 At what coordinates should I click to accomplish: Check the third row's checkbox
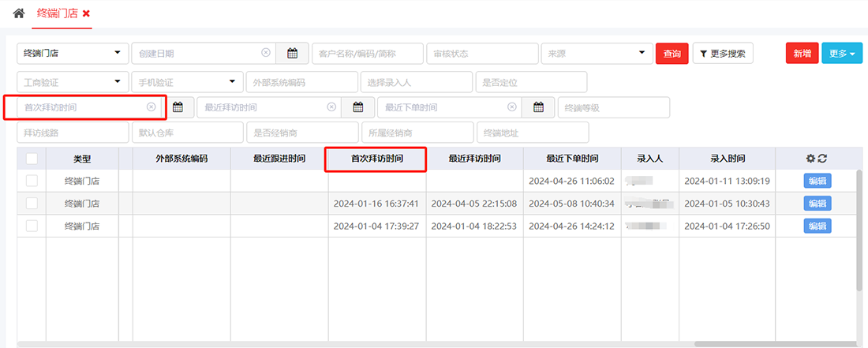(x=32, y=226)
